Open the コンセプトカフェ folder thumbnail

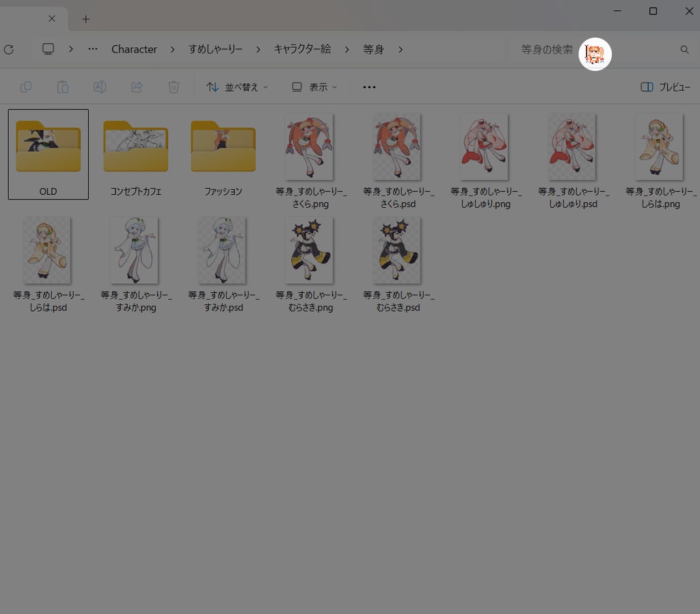[135, 147]
